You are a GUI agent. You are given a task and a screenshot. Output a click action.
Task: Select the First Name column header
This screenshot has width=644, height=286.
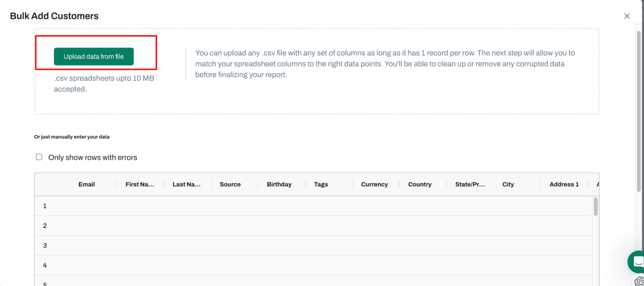pos(140,184)
